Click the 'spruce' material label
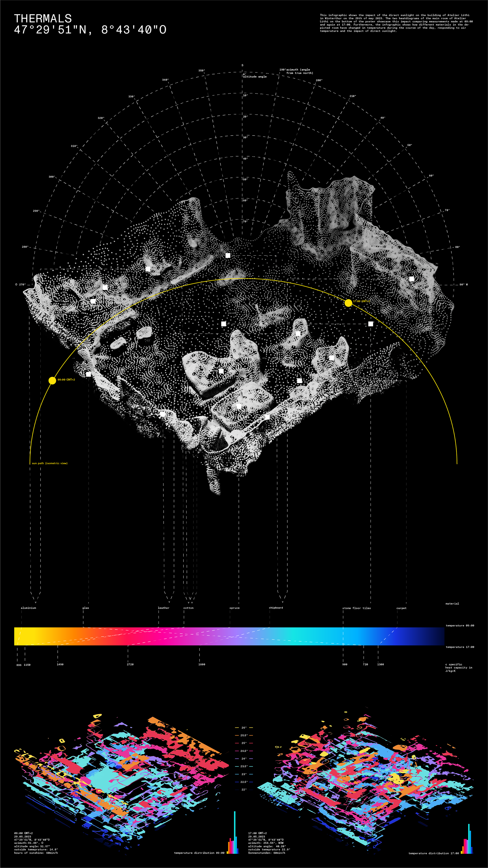This screenshot has width=488, height=868. (x=235, y=608)
